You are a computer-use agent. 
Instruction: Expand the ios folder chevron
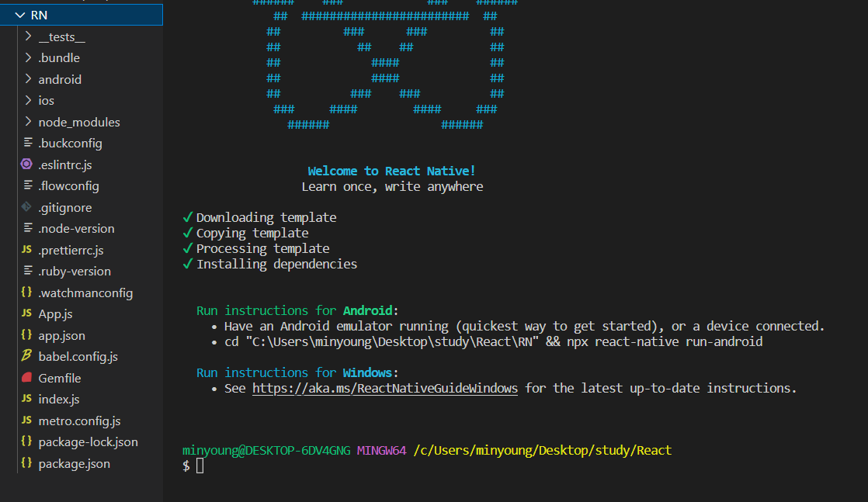coord(28,100)
